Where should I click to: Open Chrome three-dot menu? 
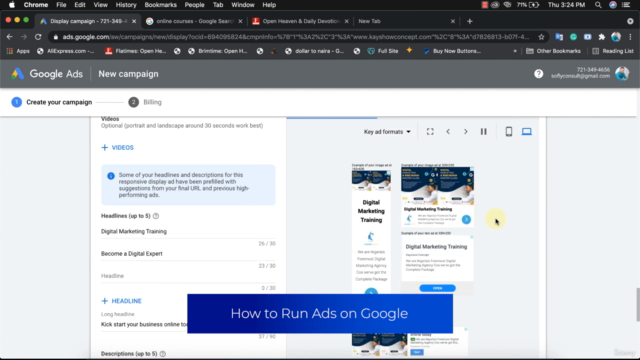click(630, 37)
